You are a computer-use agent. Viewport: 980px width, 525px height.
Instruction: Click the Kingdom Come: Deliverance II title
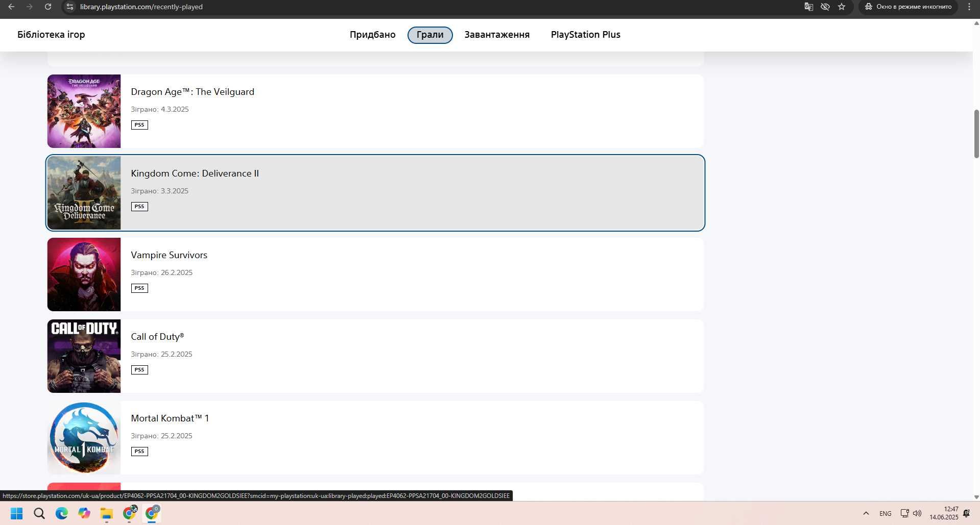click(x=195, y=173)
